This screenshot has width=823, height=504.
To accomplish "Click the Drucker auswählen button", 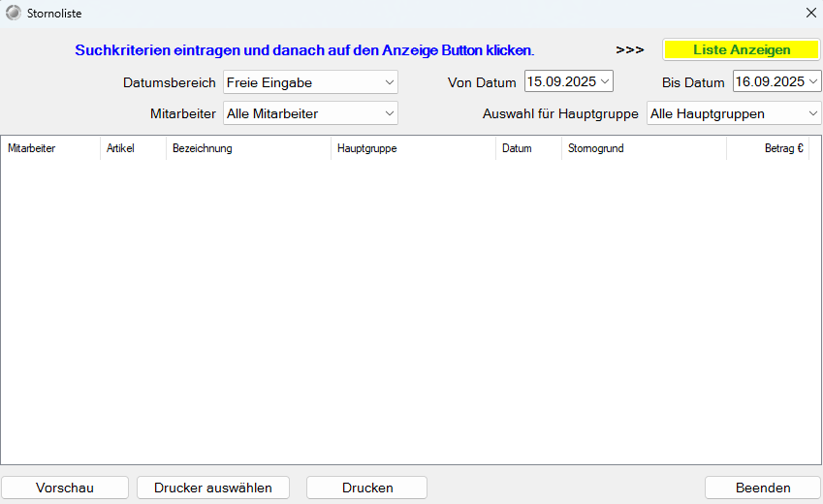I will coord(213,488).
